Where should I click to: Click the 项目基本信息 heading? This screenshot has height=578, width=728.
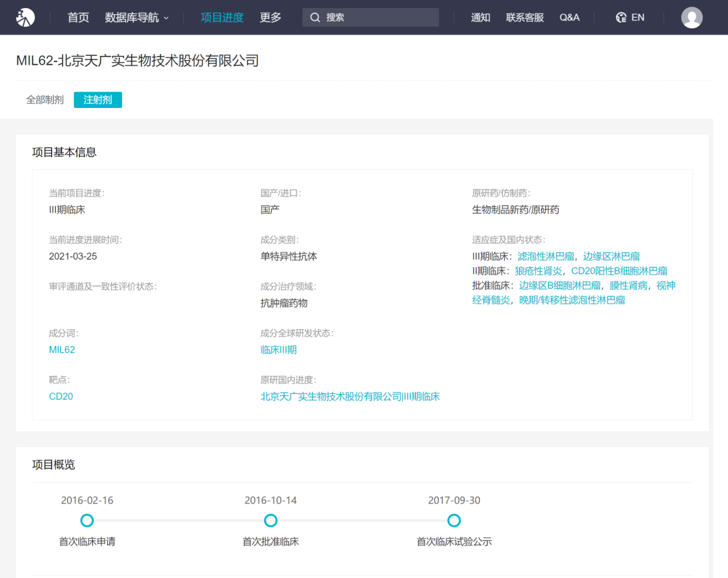point(64,152)
